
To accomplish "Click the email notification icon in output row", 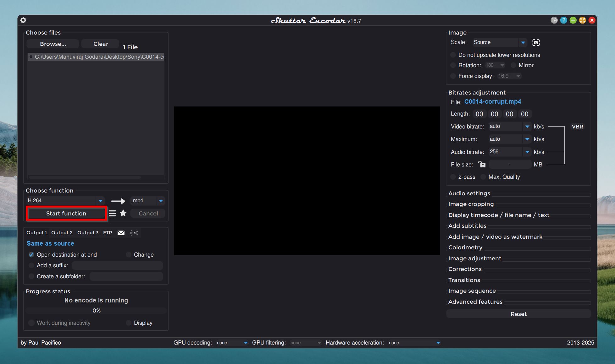I will click(x=120, y=232).
